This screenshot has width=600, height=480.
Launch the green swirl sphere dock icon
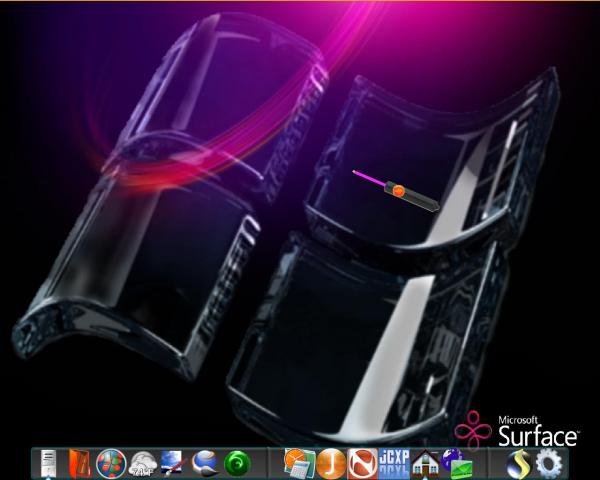(x=237, y=464)
